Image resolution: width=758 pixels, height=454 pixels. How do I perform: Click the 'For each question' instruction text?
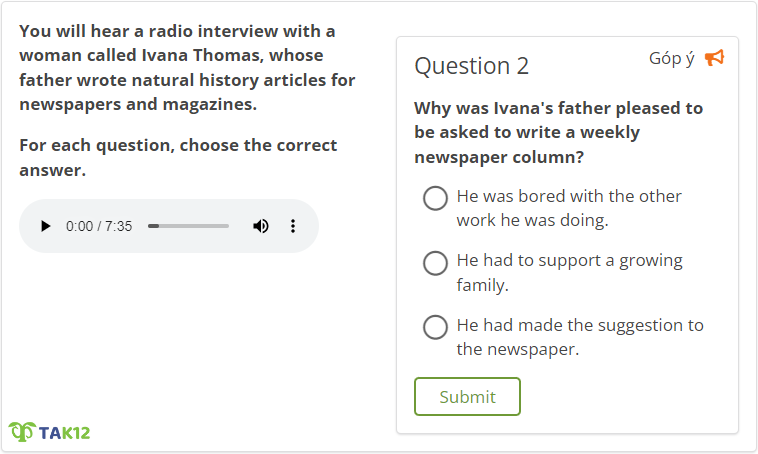178,157
